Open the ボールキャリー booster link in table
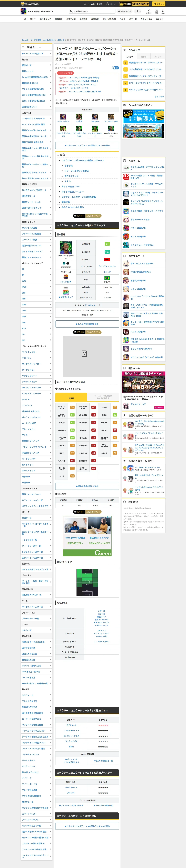Viewport: 186px width, 868px height. pos(71,787)
